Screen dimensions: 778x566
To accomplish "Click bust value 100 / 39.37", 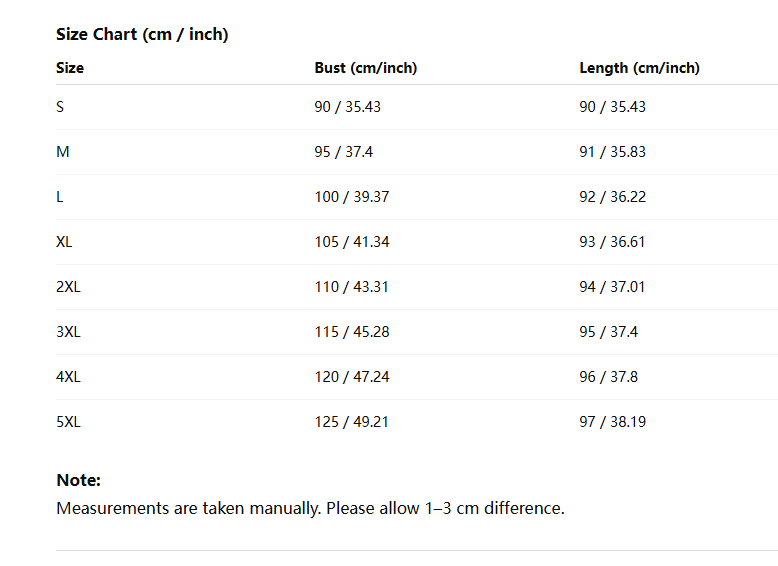I will 352,197.
